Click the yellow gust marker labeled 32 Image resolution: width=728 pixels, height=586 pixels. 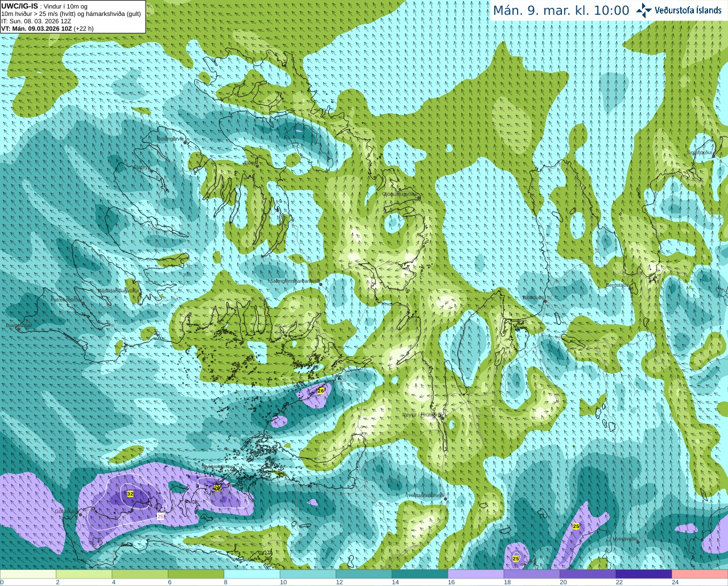(130, 494)
